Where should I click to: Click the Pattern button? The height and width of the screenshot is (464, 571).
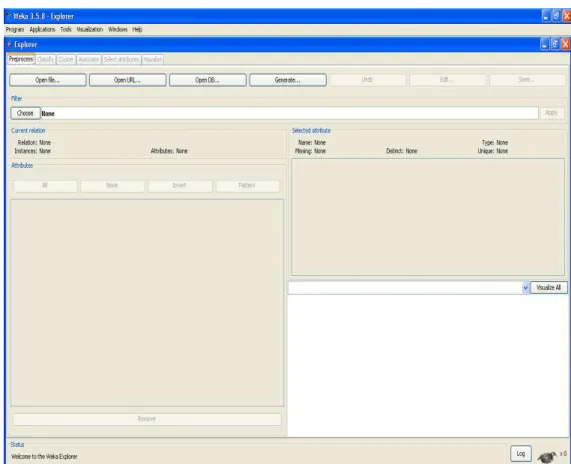[x=248, y=186]
